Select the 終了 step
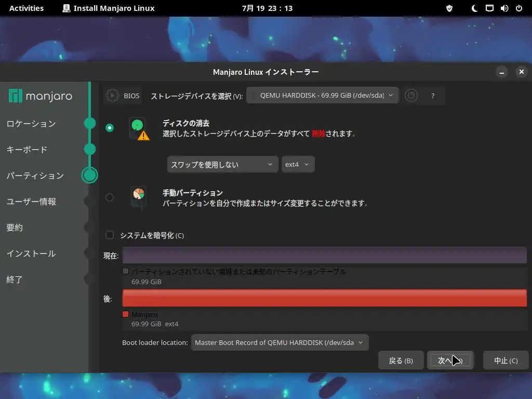Screen dimensions: 532x399 pos(15,280)
